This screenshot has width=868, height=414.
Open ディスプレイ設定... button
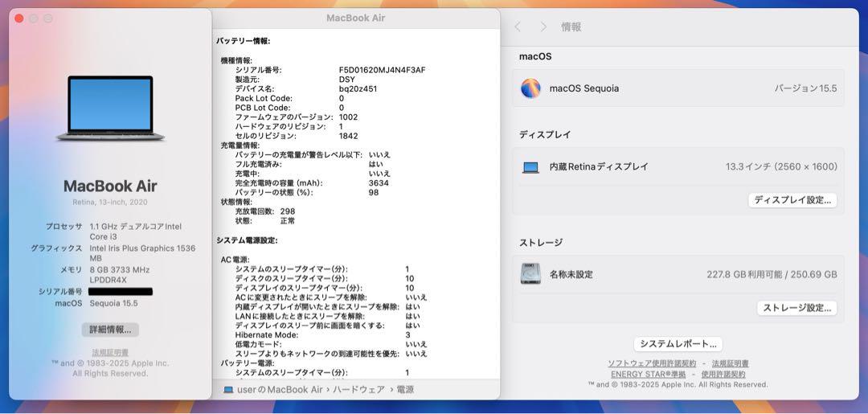pyautogui.click(x=792, y=200)
